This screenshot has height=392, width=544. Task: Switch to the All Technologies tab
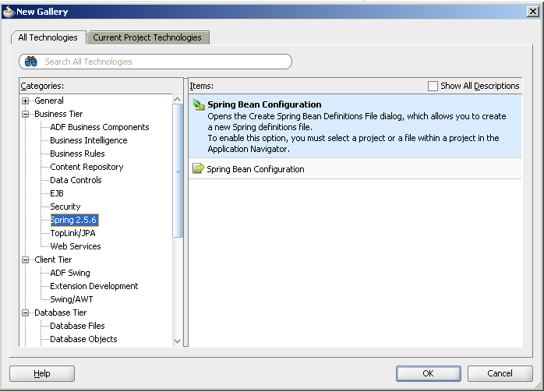coord(48,37)
